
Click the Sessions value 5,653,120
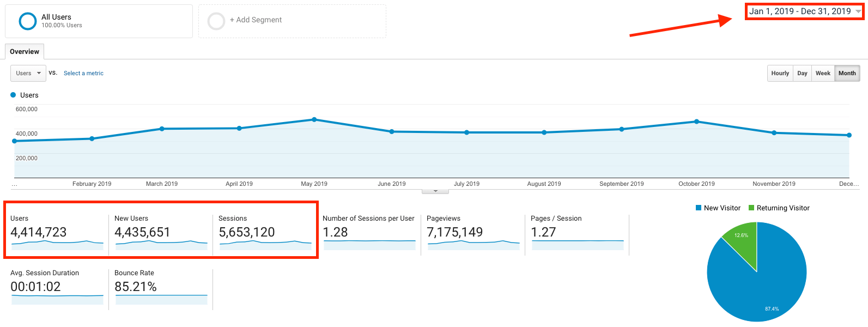pyautogui.click(x=247, y=232)
